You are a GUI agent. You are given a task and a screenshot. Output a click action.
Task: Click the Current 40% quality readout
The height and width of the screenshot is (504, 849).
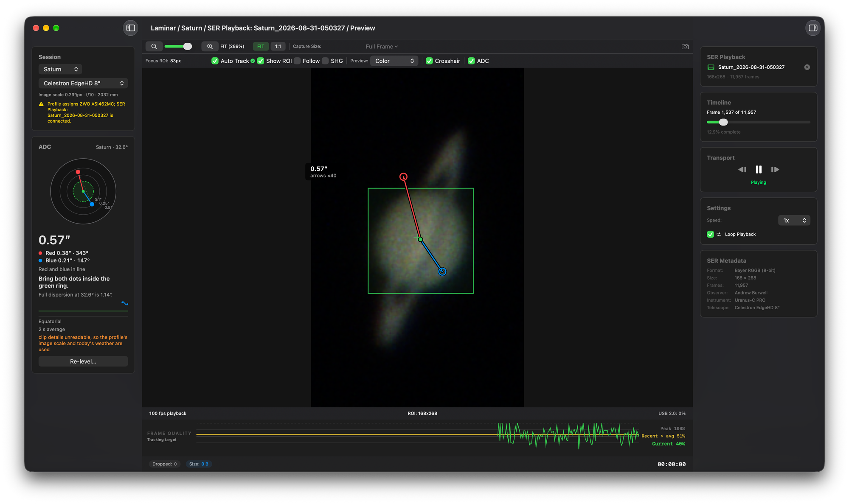tap(669, 444)
